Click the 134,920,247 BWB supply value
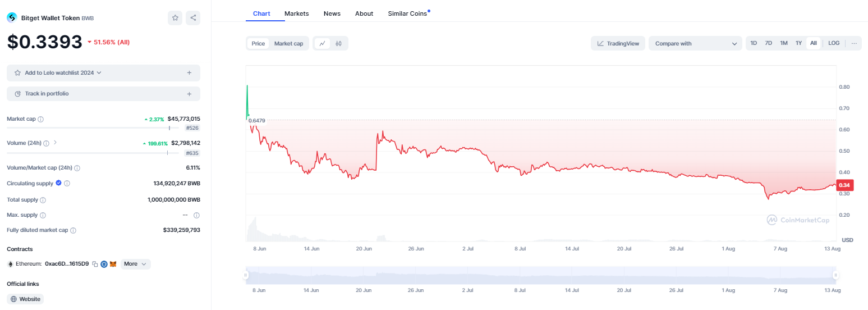868x310 pixels. point(177,183)
